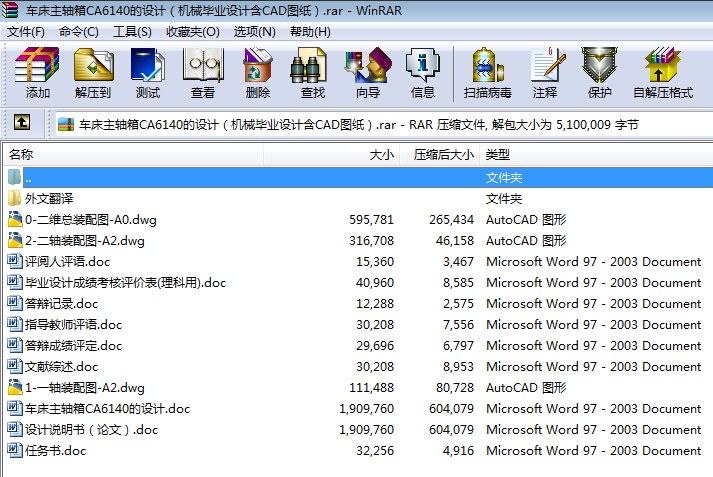Click Word icon of 指导教师评语.doc

pyautogui.click(x=15, y=324)
